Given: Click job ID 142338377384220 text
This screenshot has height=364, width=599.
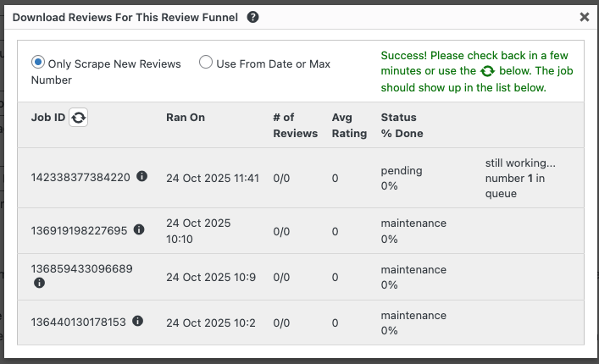Looking at the screenshot, I should tap(80, 178).
